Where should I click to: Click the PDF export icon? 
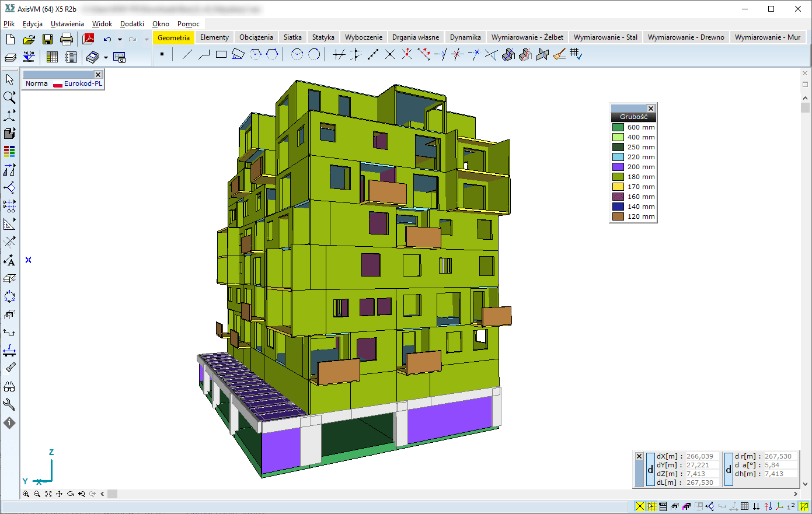pos(89,39)
